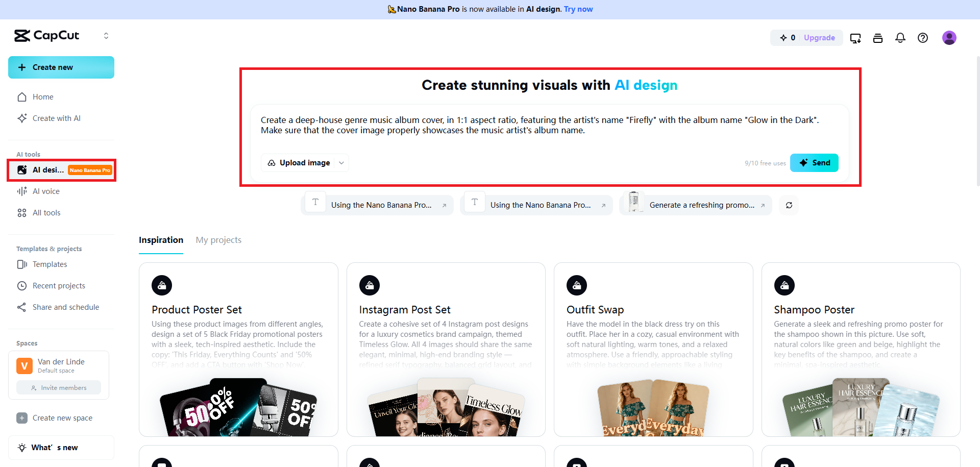The height and width of the screenshot is (467, 980).
Task: Open All tools from the sidebar
Action: point(46,212)
